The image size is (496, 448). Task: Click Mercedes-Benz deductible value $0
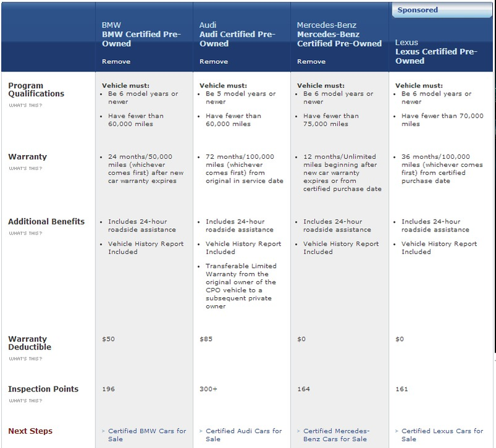301,339
